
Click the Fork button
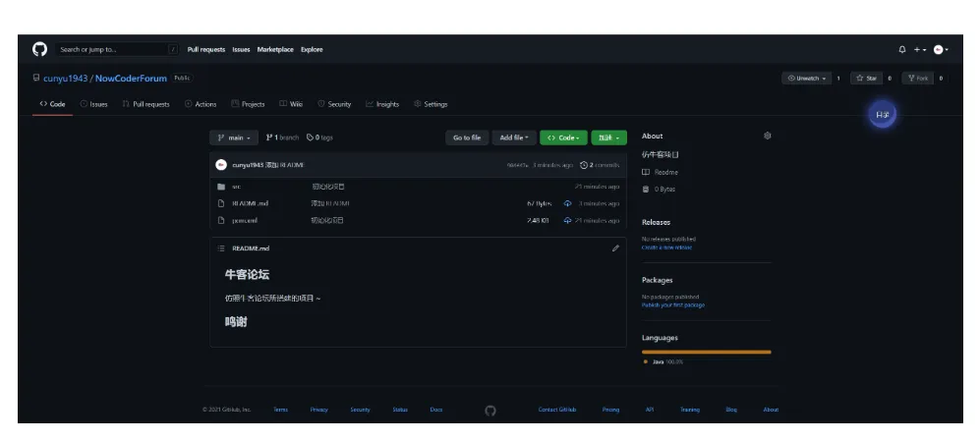(x=917, y=78)
